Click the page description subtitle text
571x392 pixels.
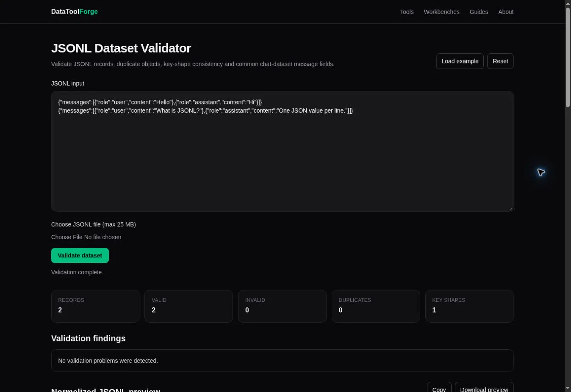[x=193, y=64]
